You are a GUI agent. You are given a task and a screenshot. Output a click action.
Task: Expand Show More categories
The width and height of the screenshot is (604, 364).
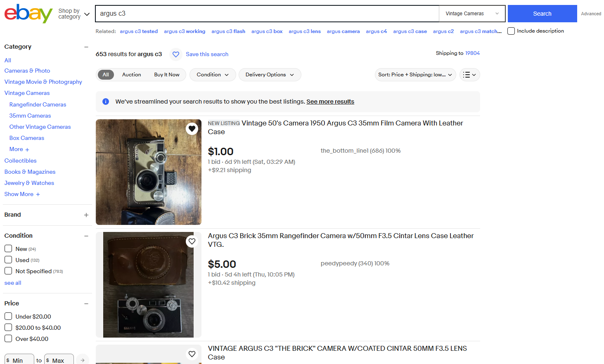22,194
